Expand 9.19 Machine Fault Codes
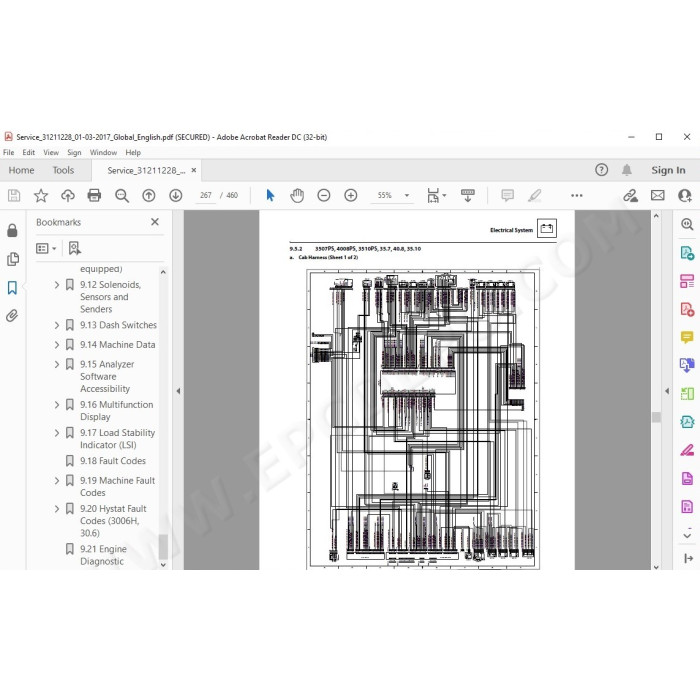Viewport: 700px width, 700px height. point(57,480)
